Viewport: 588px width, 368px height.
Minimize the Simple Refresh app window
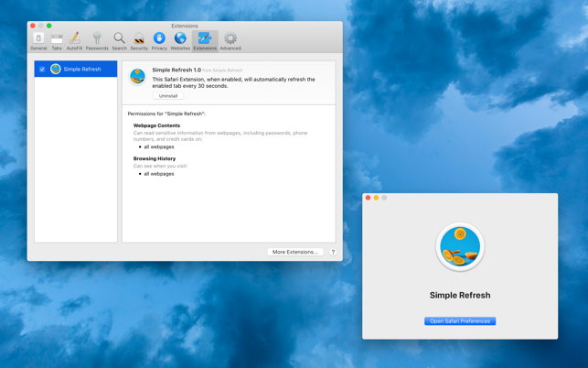(376, 198)
